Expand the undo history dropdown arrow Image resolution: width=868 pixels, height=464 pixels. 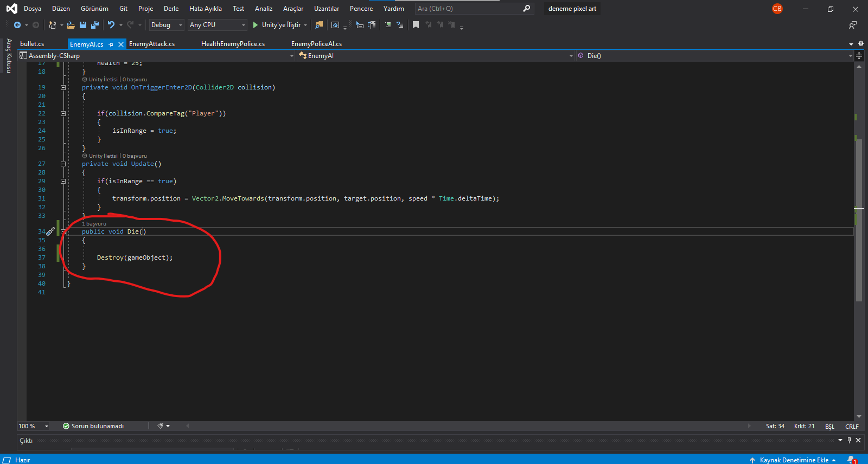click(120, 25)
